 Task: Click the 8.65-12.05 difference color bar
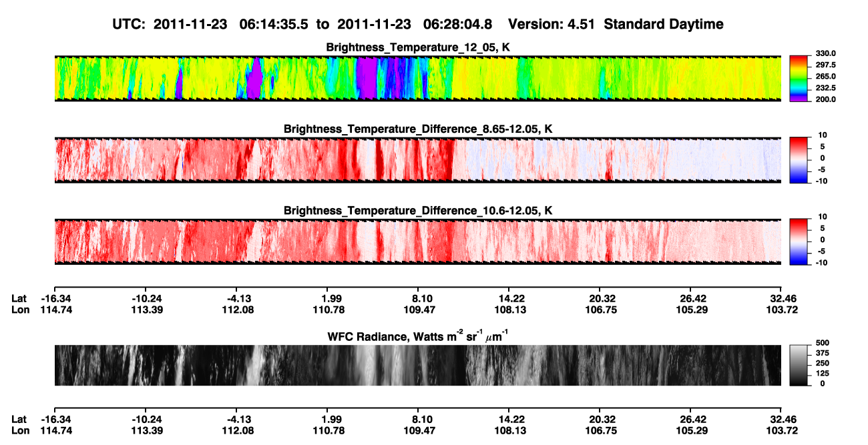[x=799, y=160]
